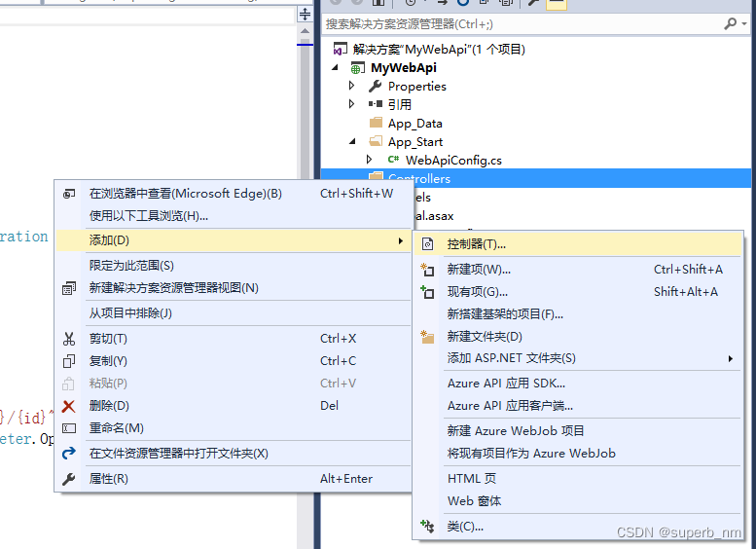
Task: Open search options dropdown beside the magnifier
Action: click(744, 23)
